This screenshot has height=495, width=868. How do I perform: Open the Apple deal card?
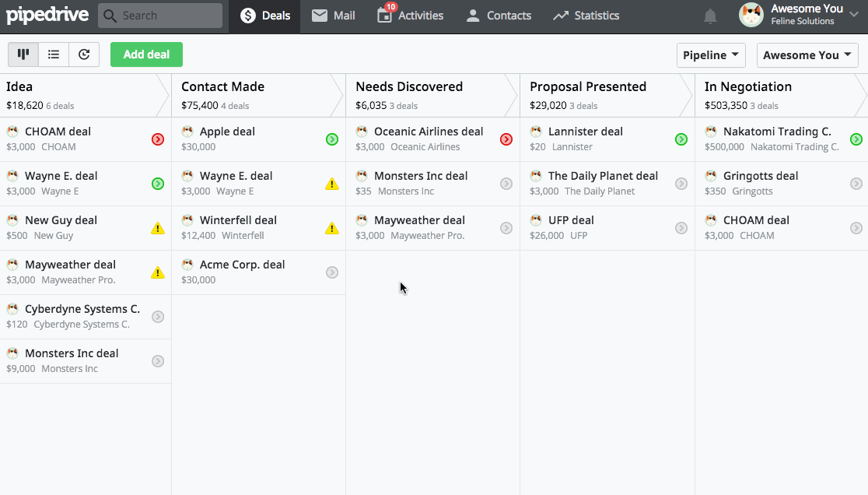258,139
